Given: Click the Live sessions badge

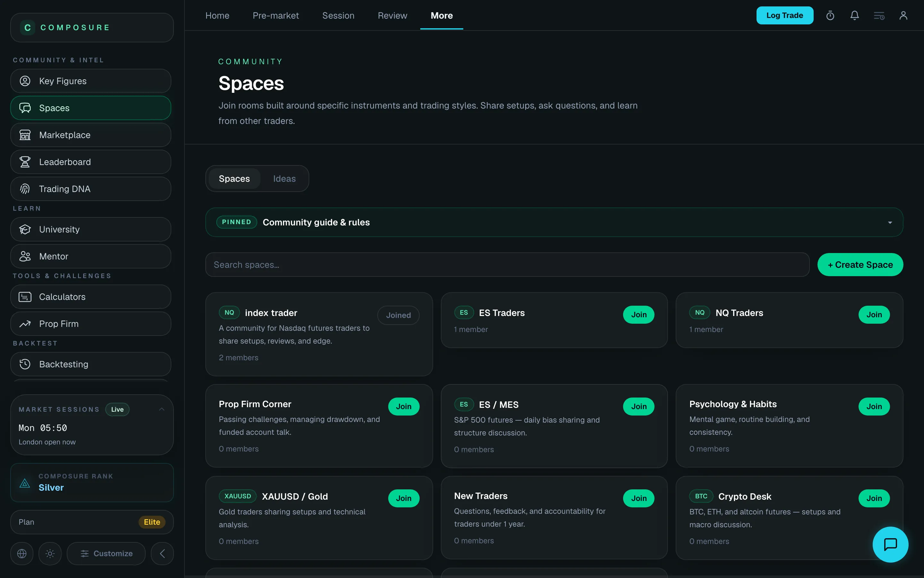Looking at the screenshot, I should pyautogui.click(x=117, y=409).
